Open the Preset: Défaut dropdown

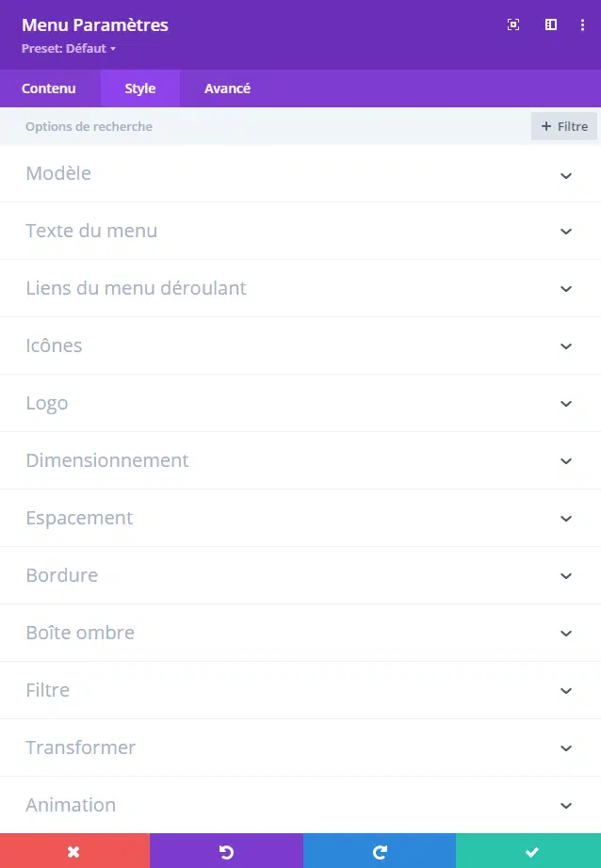click(69, 49)
